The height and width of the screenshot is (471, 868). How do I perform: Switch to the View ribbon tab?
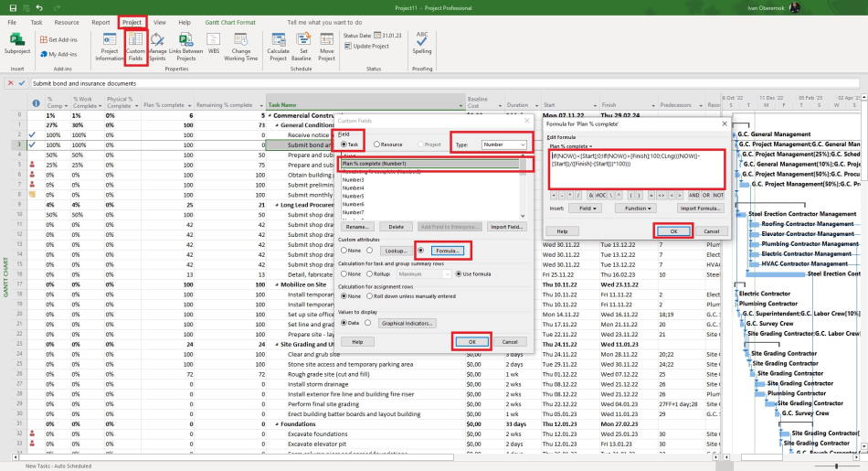[x=159, y=22]
